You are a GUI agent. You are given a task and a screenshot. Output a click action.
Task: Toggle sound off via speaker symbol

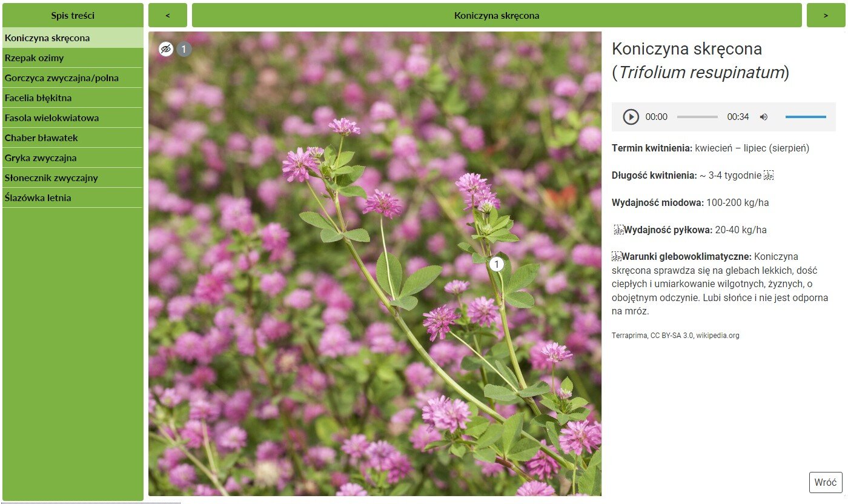763,116
